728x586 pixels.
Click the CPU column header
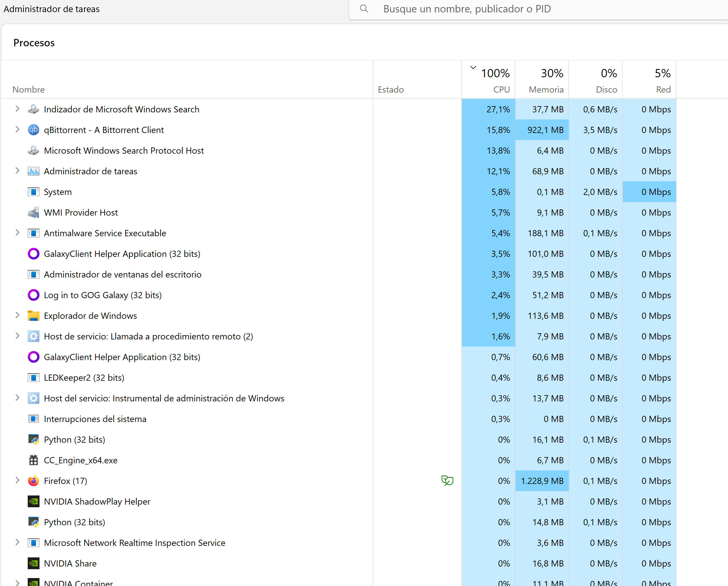pyautogui.click(x=488, y=80)
